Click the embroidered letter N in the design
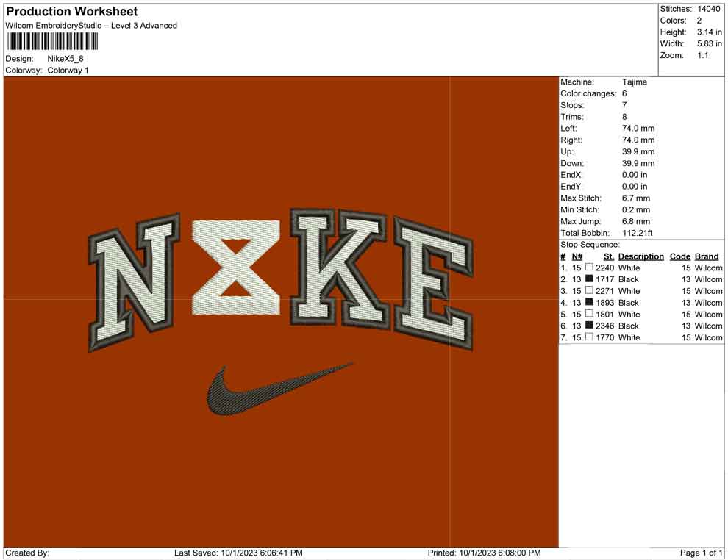This screenshot has width=728, height=560. (135, 282)
